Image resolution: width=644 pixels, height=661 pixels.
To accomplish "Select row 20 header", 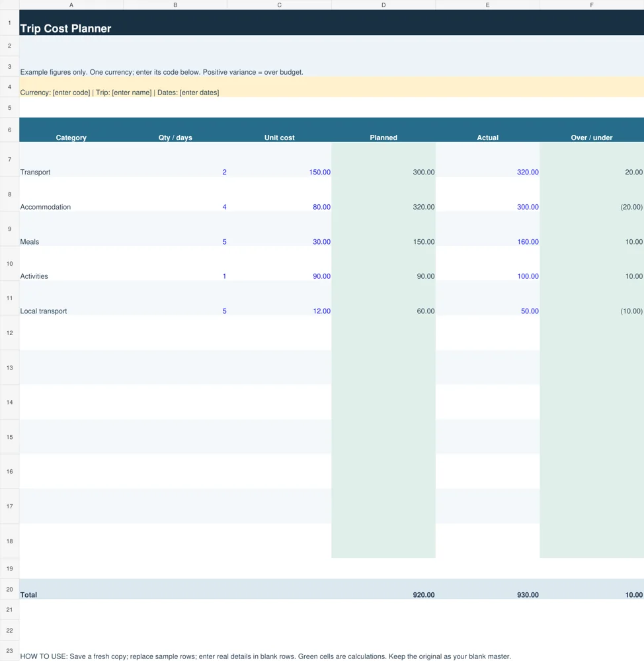I will (10, 590).
